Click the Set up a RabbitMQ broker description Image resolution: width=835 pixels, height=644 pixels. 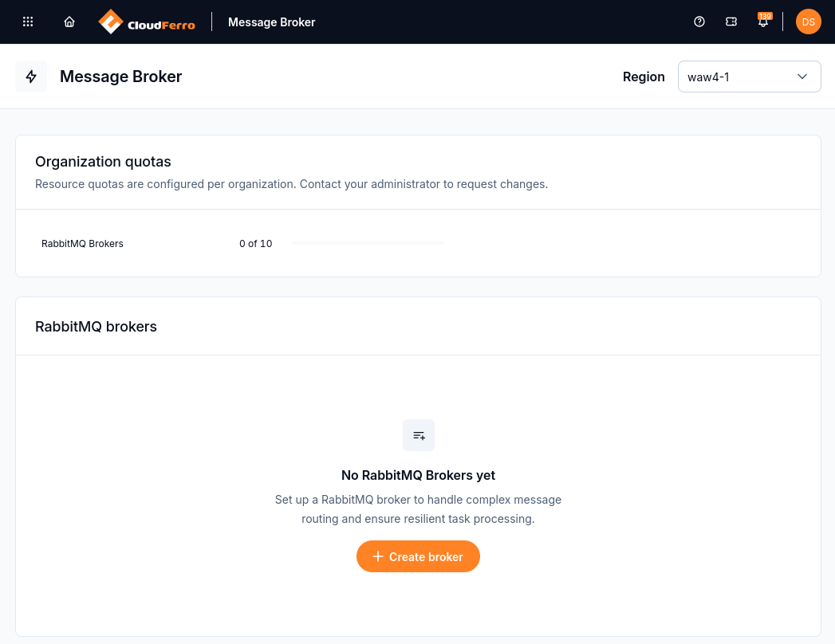click(x=418, y=509)
